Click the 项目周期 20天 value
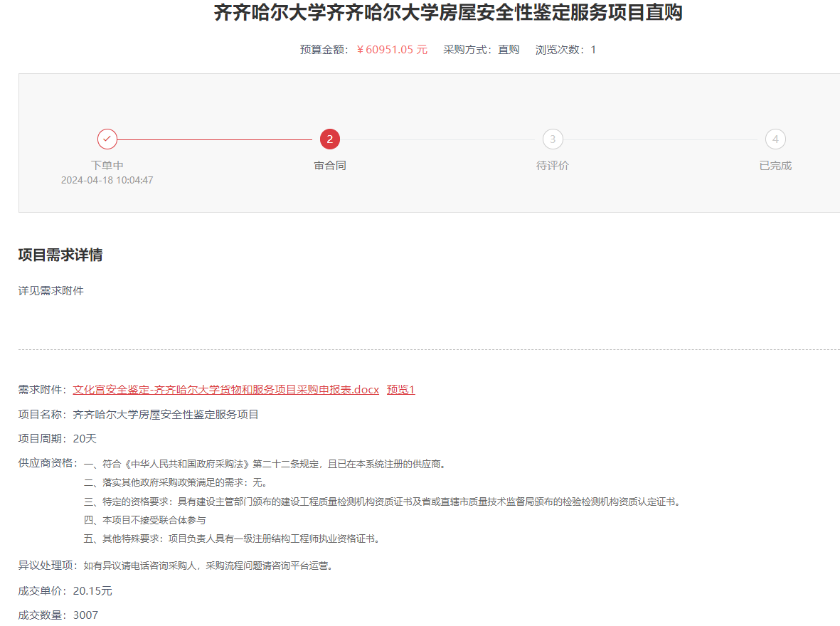Screen dimensions: 840x626 click(85, 438)
